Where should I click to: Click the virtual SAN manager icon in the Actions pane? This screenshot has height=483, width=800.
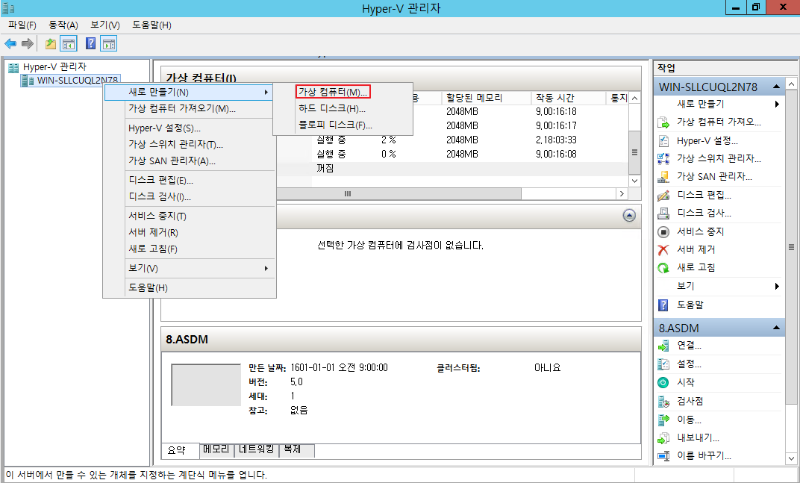tap(663, 177)
